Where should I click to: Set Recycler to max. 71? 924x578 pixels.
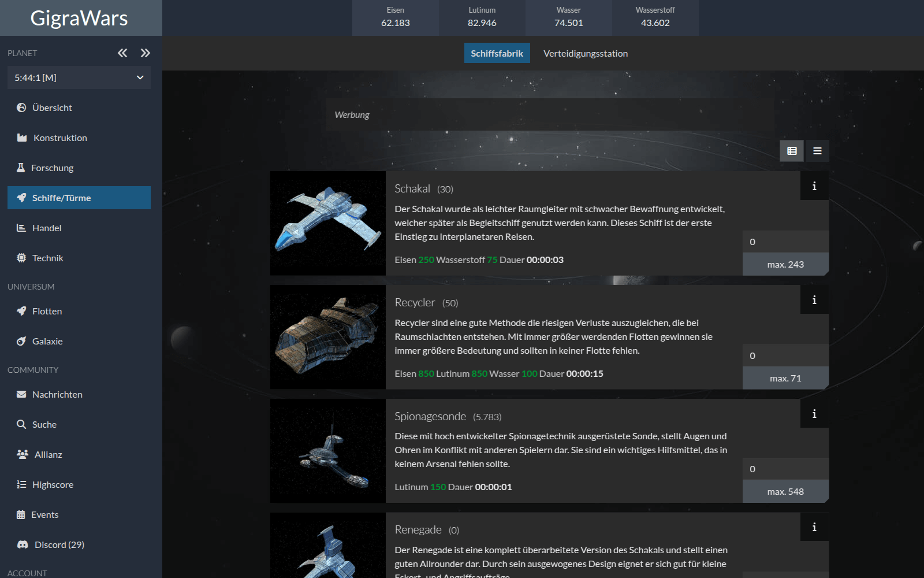click(785, 378)
